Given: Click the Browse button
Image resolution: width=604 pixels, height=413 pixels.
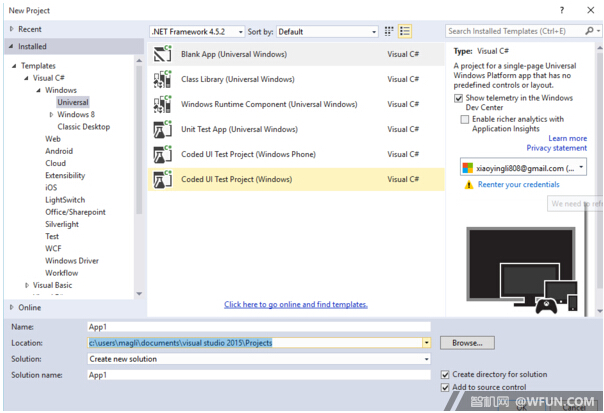Looking at the screenshot, I should (x=467, y=343).
